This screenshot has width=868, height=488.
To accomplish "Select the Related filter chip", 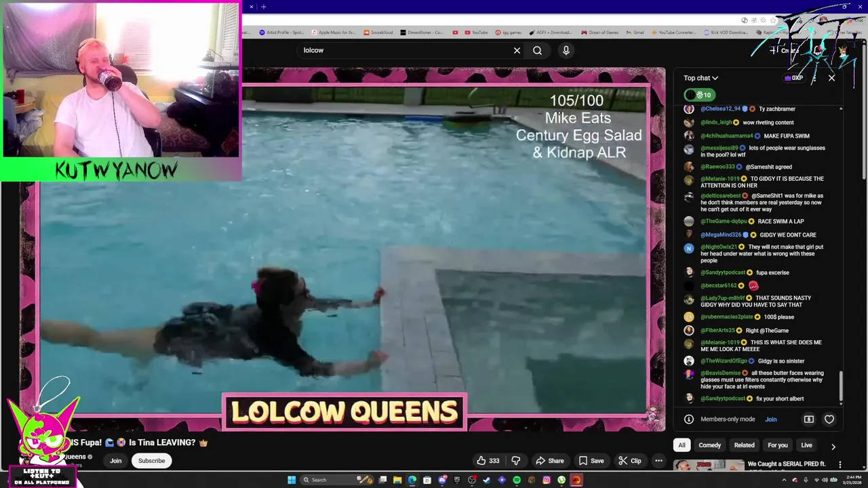I will (744, 445).
